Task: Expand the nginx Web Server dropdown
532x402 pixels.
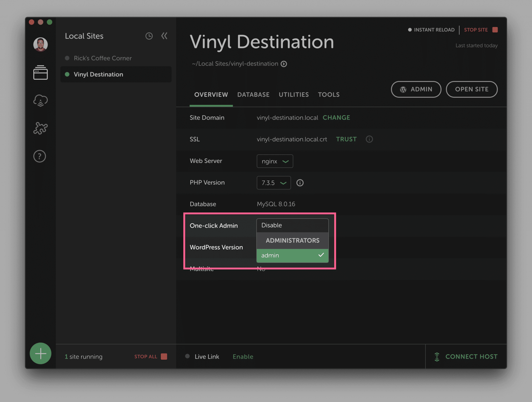Action: point(275,161)
